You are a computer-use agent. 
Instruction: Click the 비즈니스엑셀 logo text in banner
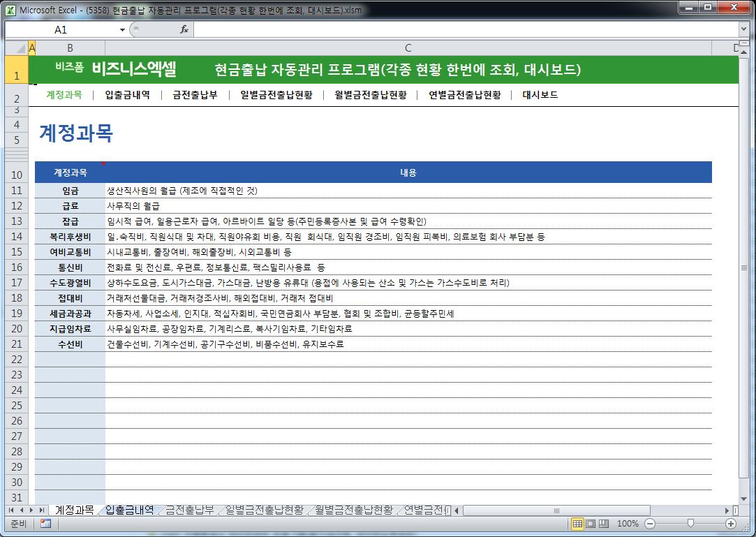[134, 69]
